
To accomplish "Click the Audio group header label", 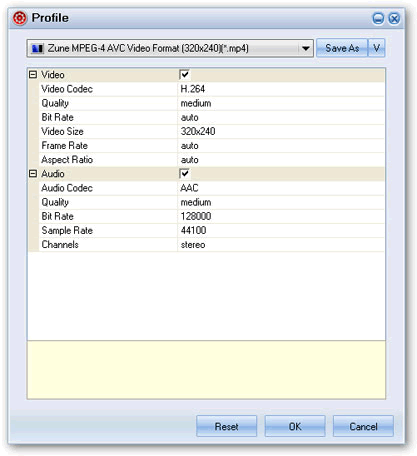I will click(x=53, y=174).
